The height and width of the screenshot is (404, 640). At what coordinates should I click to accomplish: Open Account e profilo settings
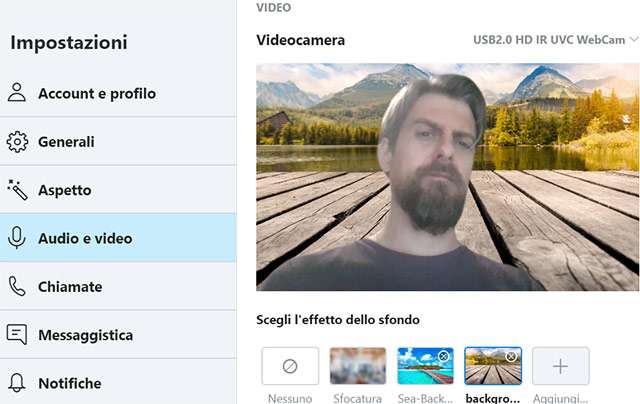click(118, 93)
